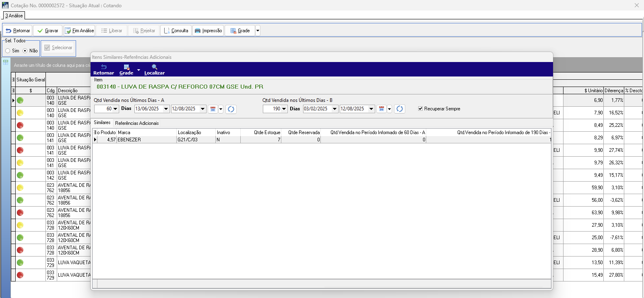Click the red status circle in third row
The image size is (644, 298).
pos(20,125)
